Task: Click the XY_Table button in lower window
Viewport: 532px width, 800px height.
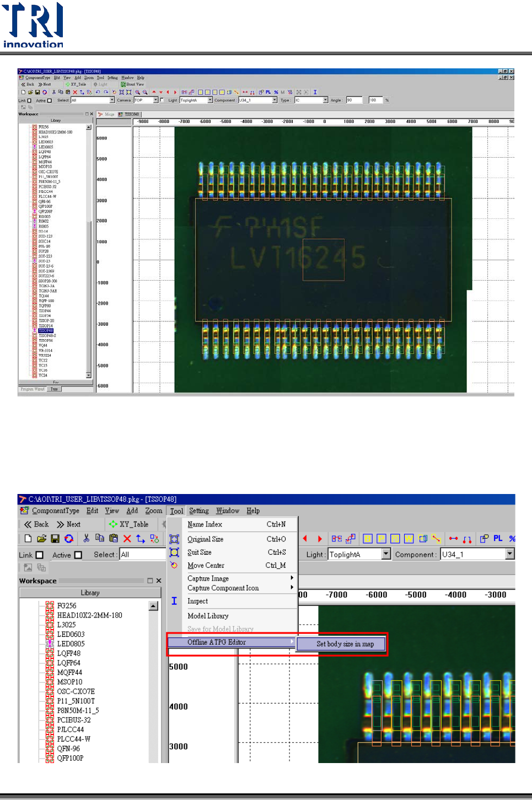Action: coord(129,524)
